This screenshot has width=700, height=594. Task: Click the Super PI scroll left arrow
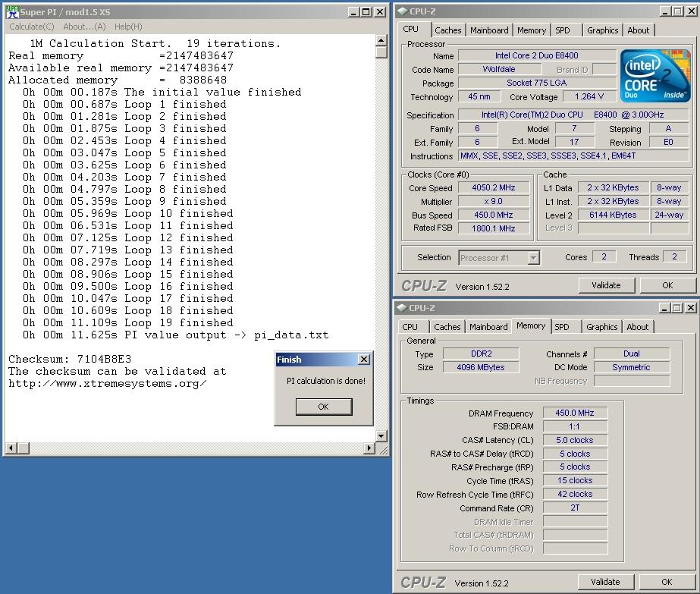coord(11,448)
